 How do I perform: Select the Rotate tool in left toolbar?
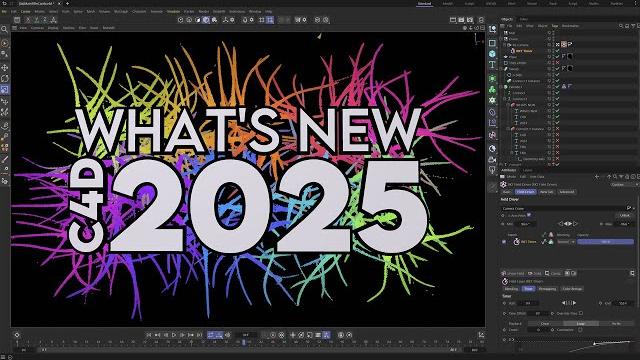4,78
